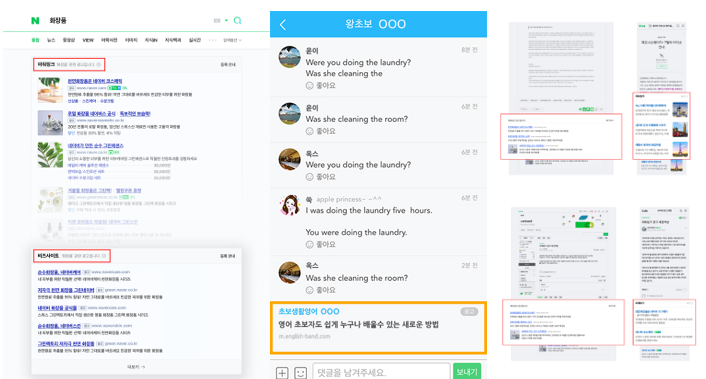
Task: Switch to the 뉴스 tab
Action: point(51,40)
